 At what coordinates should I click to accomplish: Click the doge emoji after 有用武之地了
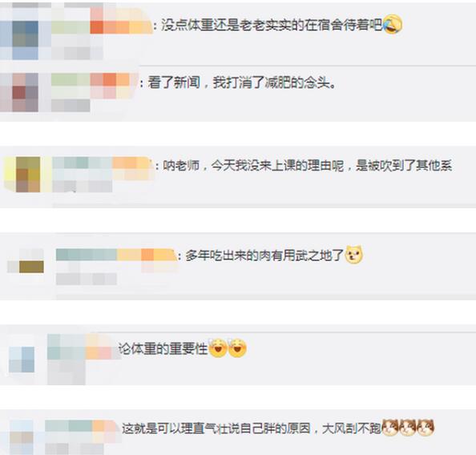pos(354,254)
